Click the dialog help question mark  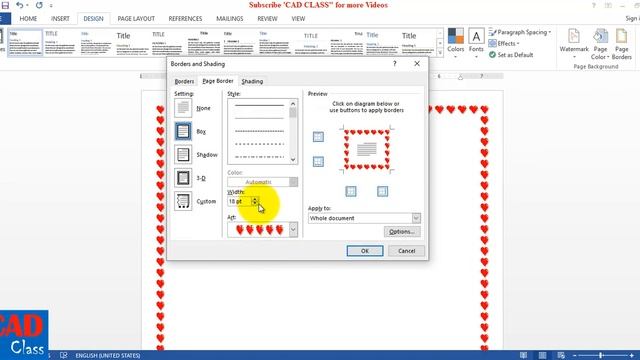tap(395, 64)
